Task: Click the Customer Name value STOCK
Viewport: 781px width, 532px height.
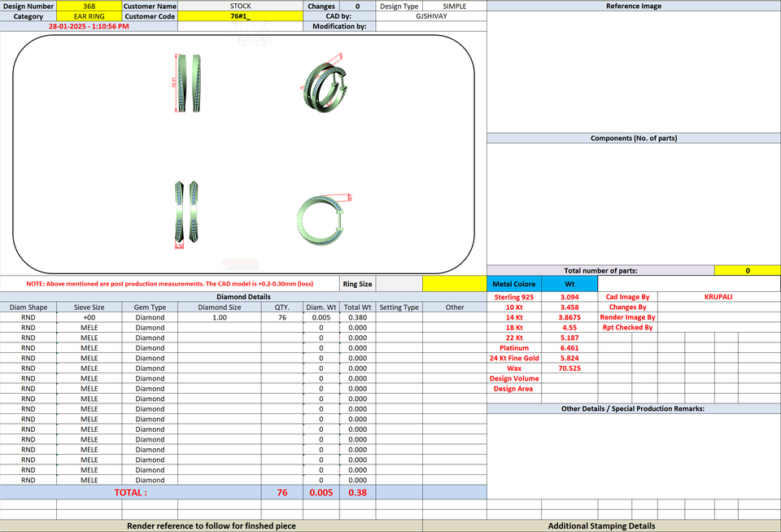Action: pos(240,6)
